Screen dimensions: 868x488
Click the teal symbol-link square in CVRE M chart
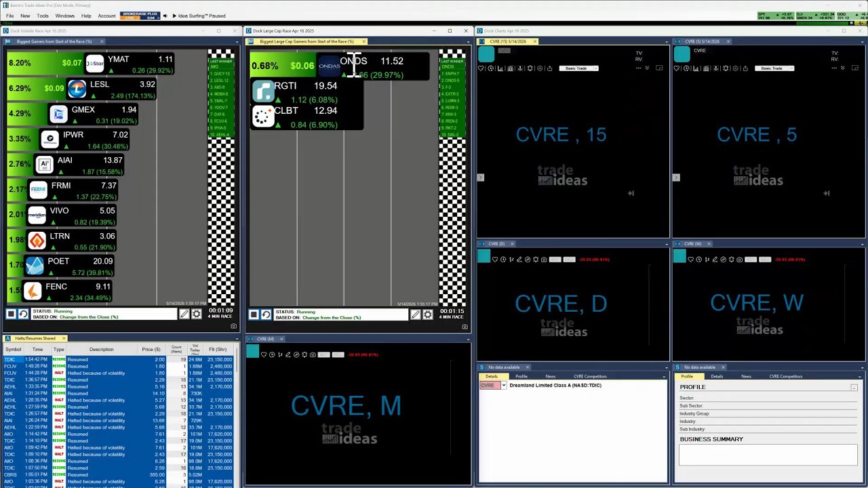[252, 352]
